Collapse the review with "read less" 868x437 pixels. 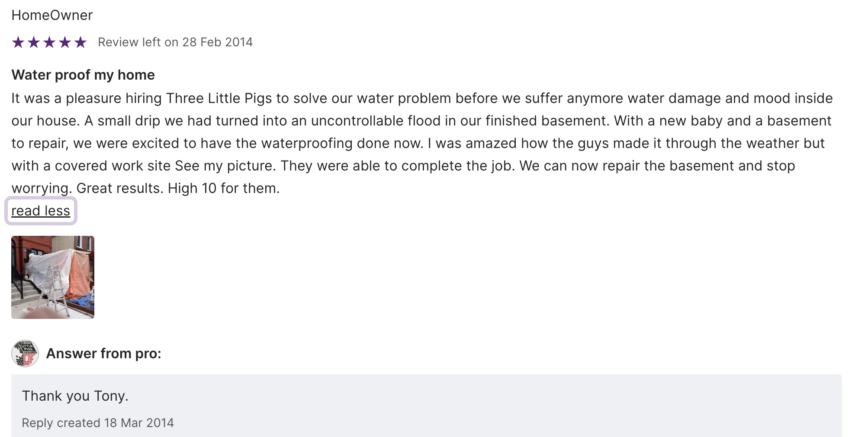[x=41, y=211]
